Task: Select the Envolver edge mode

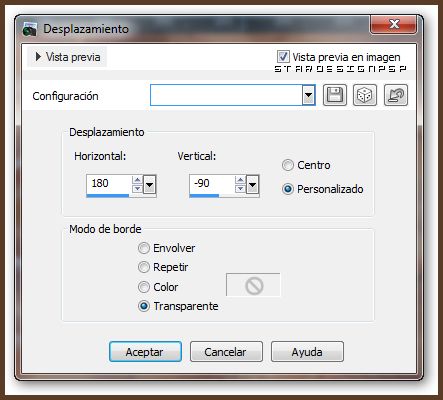Action: 144,248
